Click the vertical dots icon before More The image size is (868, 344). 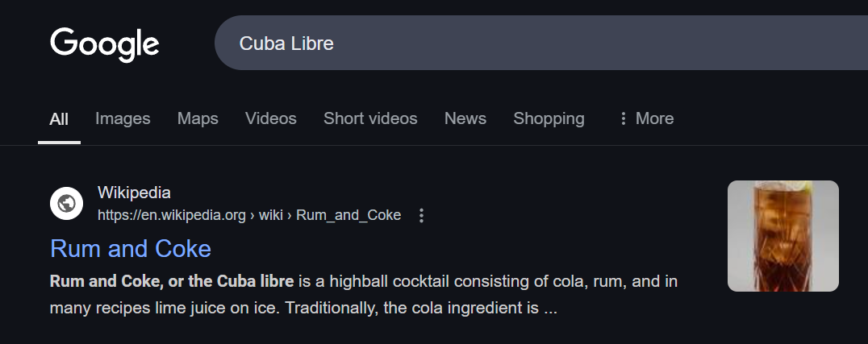pos(623,118)
